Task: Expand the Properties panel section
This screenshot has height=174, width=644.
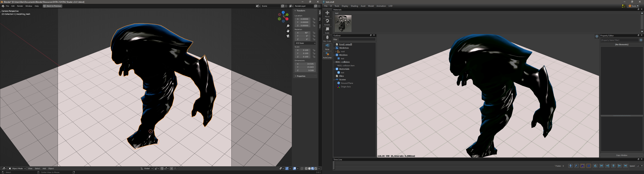Action: [x=301, y=76]
